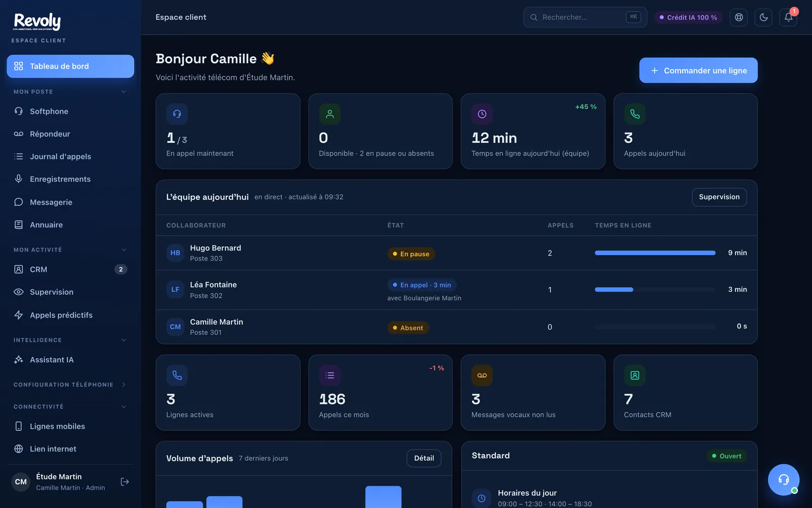
Task: Click the person icon on Disponible card
Action: click(x=330, y=114)
